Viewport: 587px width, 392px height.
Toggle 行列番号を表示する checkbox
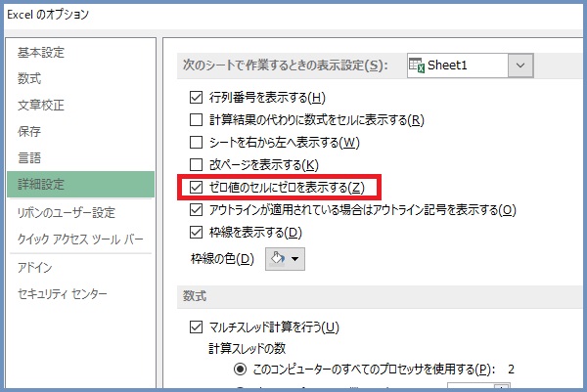(196, 98)
